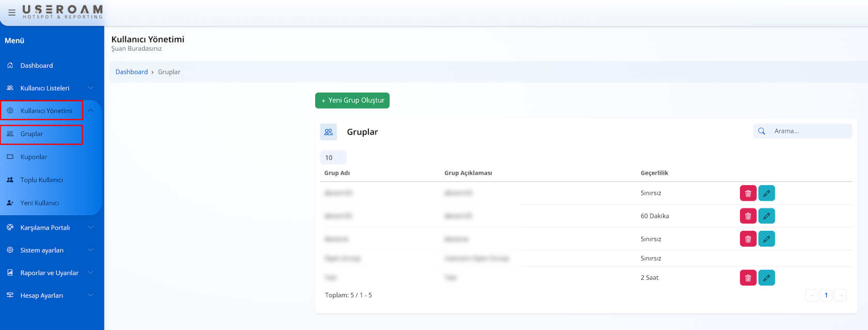Collapse the Kullanıcı Yönetimi section
The image size is (868, 330).
pos(90,111)
